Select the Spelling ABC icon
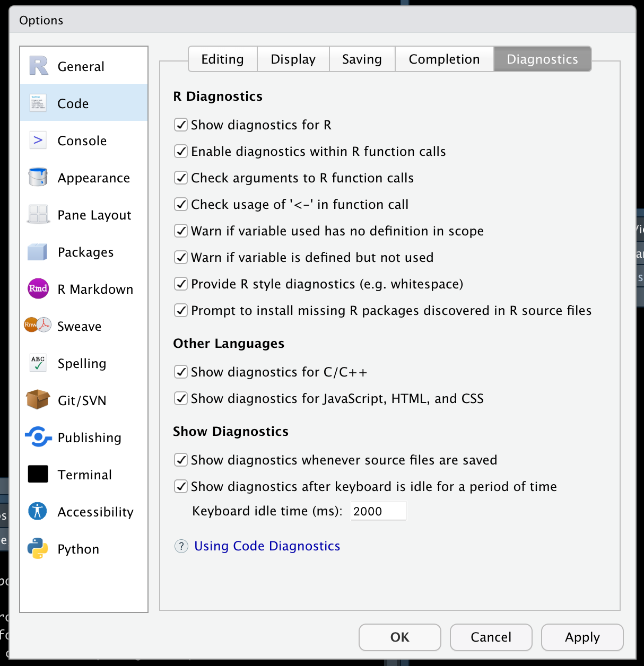This screenshot has height=666, width=644. click(x=37, y=363)
